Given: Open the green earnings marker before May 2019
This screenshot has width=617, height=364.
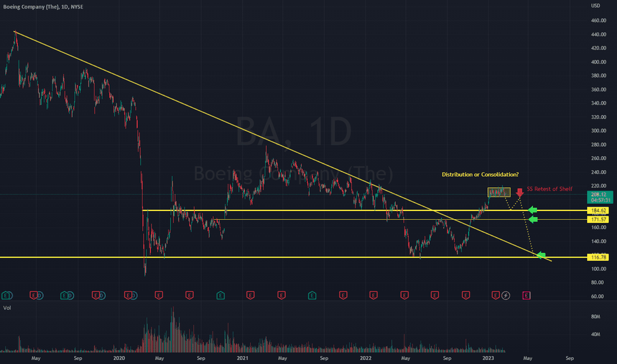Looking at the screenshot, I should point(5,295).
